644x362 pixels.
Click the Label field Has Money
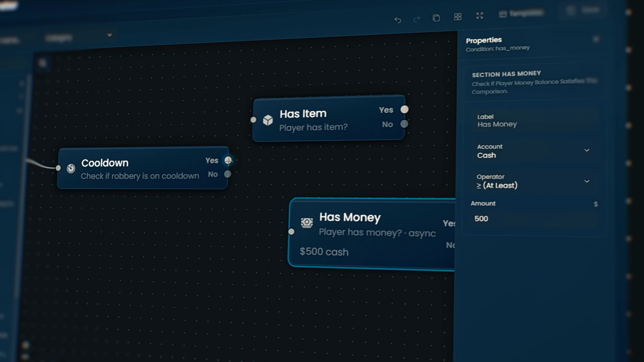535,121
